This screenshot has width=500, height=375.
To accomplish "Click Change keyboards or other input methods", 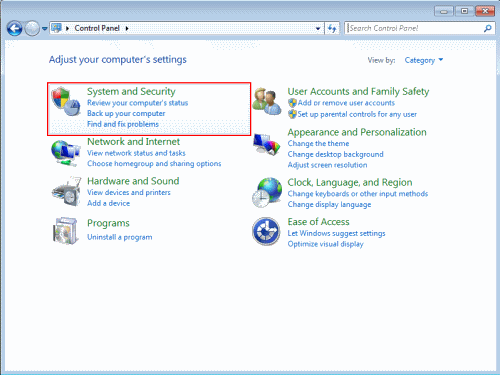I will pyautogui.click(x=358, y=194).
